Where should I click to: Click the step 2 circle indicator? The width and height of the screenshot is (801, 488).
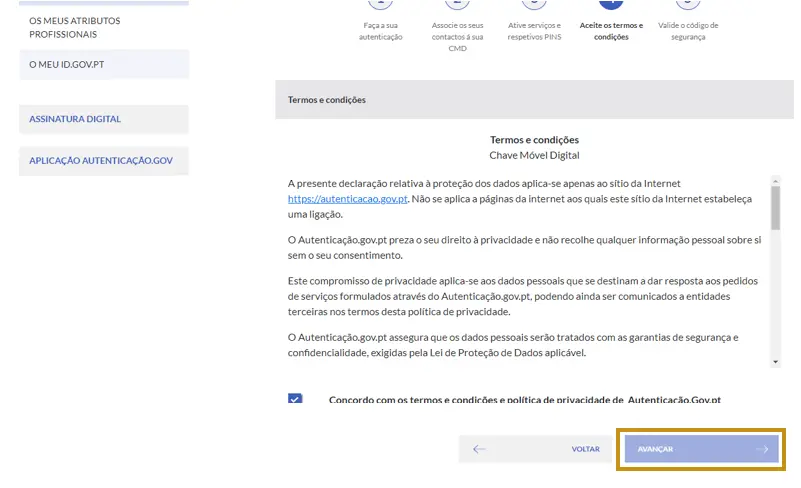[457, 3]
